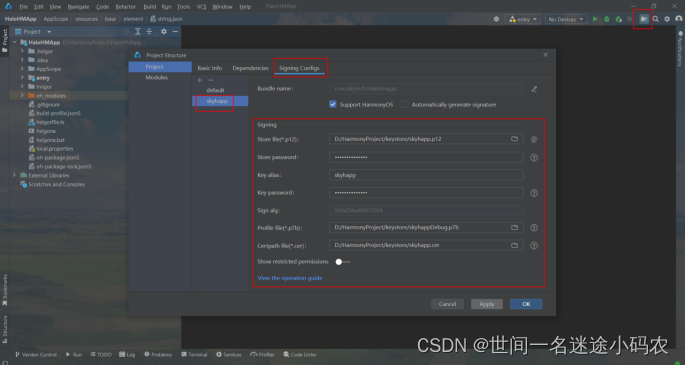Open Profiler tool window in bottom bar
This screenshot has height=365, width=685.
pyautogui.click(x=263, y=355)
